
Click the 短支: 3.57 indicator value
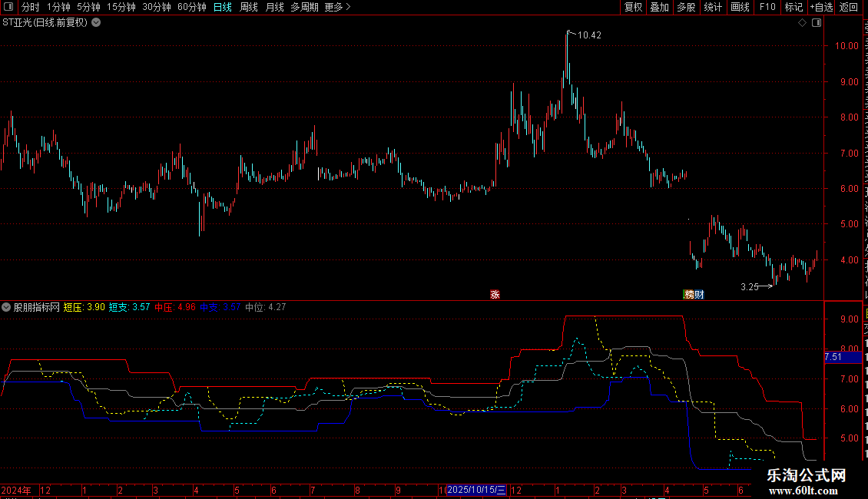(130, 307)
